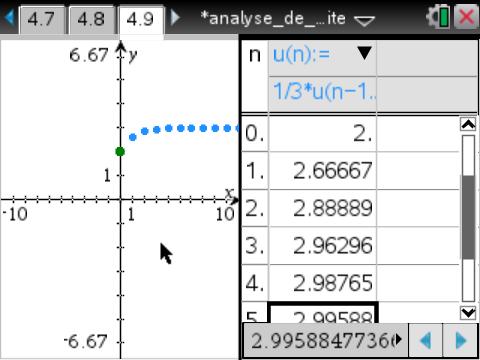
Task: Edit the 1/3*u(n-1.. formula cell
Action: tap(322, 93)
